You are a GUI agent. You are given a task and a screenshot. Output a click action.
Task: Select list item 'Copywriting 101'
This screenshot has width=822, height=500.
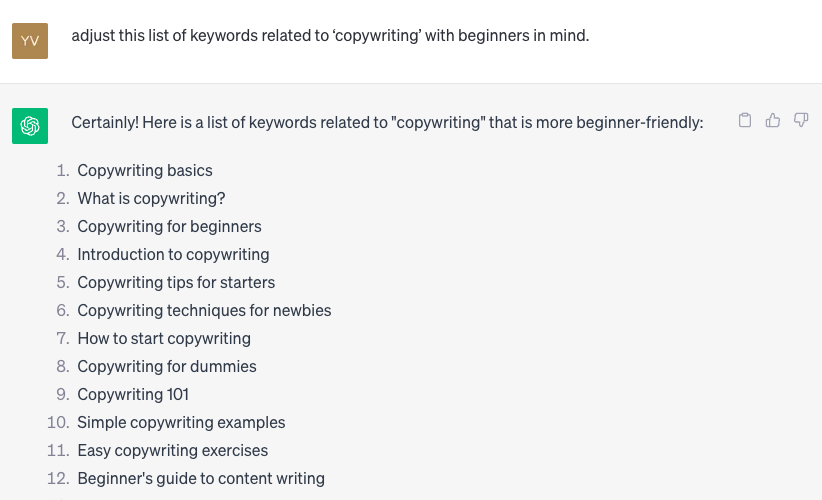[x=133, y=394]
